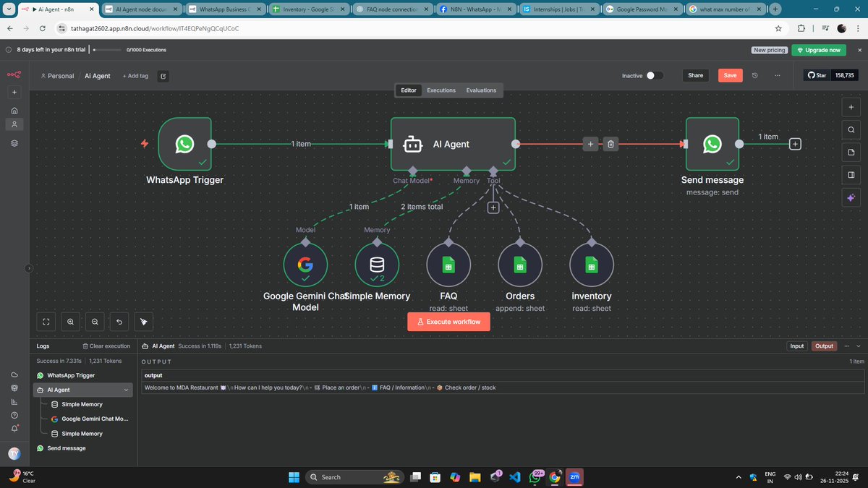Viewport: 868px width, 488px height.
Task: Add a sticky note to canvas
Action: tap(851, 153)
